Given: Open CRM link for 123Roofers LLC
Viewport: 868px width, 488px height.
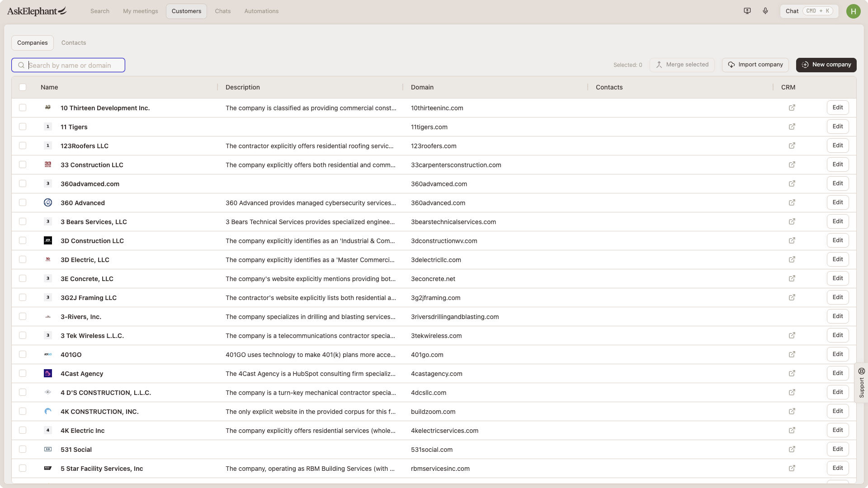Looking at the screenshot, I should 792,145.
